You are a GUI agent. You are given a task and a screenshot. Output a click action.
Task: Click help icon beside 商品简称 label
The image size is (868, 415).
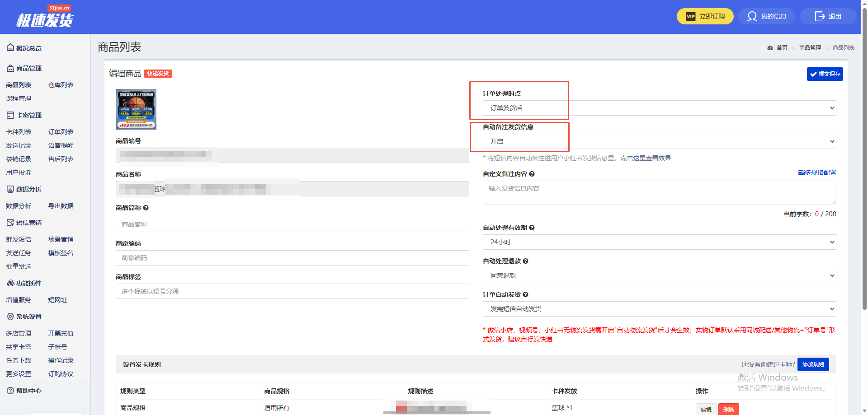coord(146,208)
